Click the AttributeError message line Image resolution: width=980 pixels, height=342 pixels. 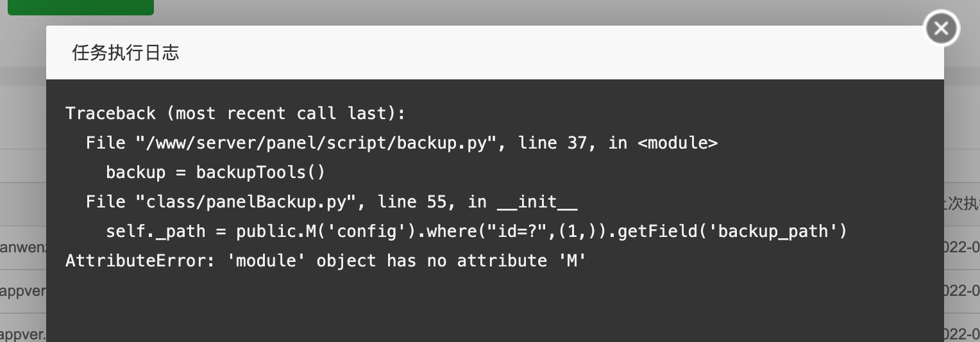click(326, 261)
